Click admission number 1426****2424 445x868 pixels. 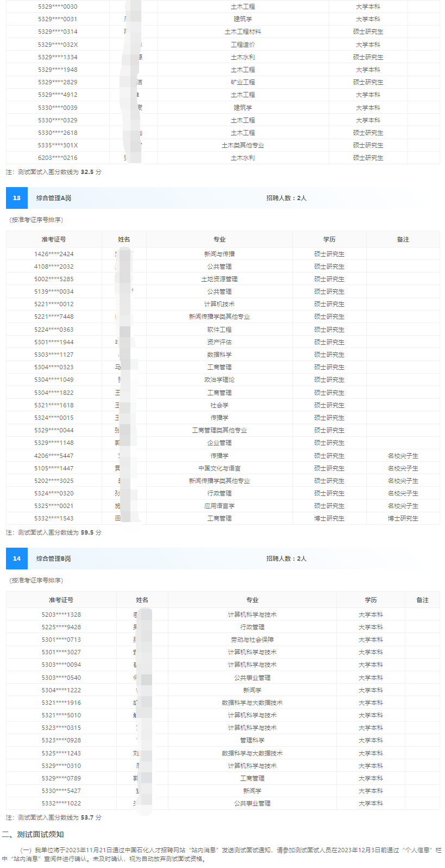tap(54, 254)
